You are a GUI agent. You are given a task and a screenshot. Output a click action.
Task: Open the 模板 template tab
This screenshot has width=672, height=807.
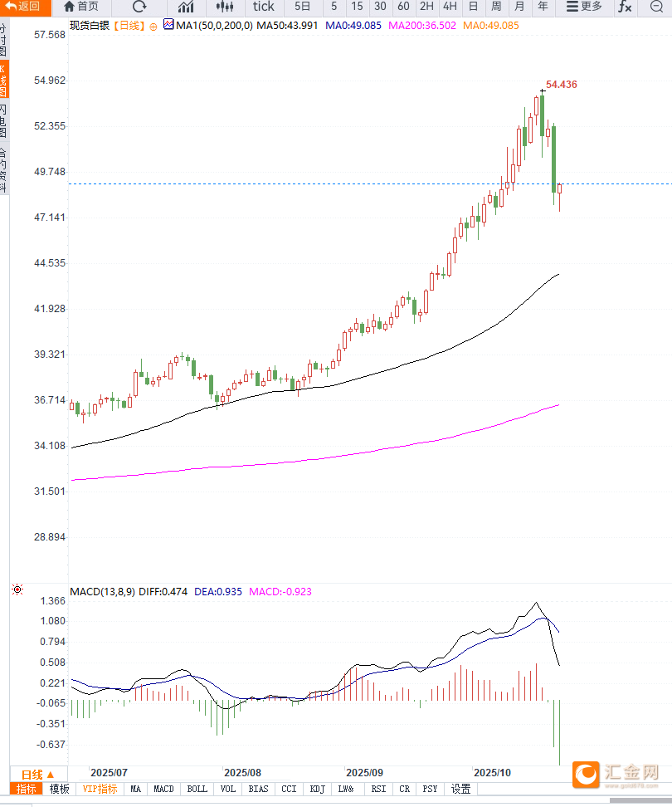(60, 789)
